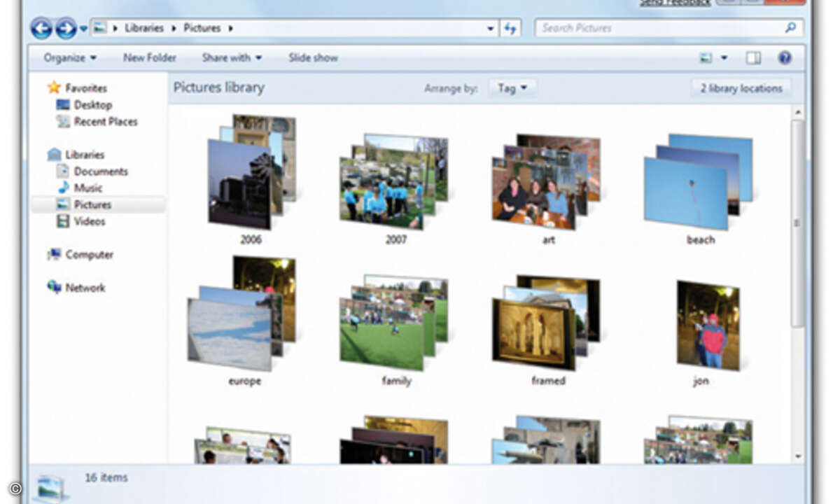Viewport: 840px width, 504px height.
Task: Toggle the preview pane
Action: [x=753, y=58]
